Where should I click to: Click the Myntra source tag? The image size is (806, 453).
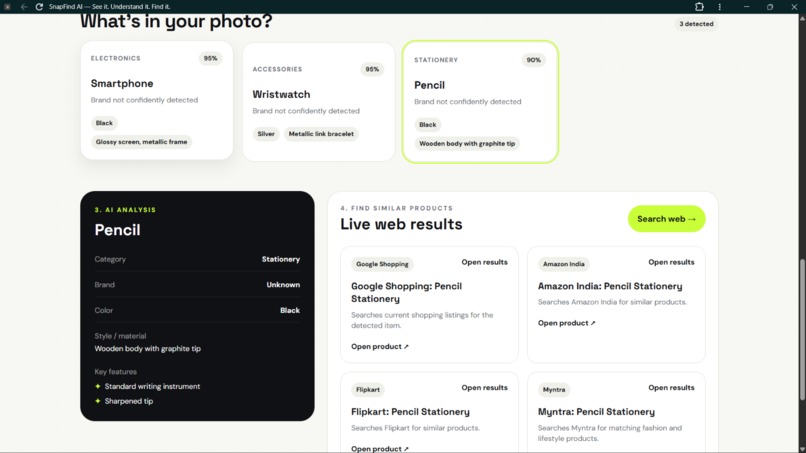[554, 390]
